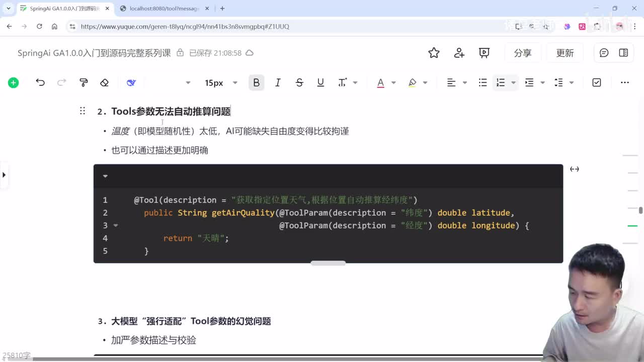Toggle the numbered list

[501, 82]
